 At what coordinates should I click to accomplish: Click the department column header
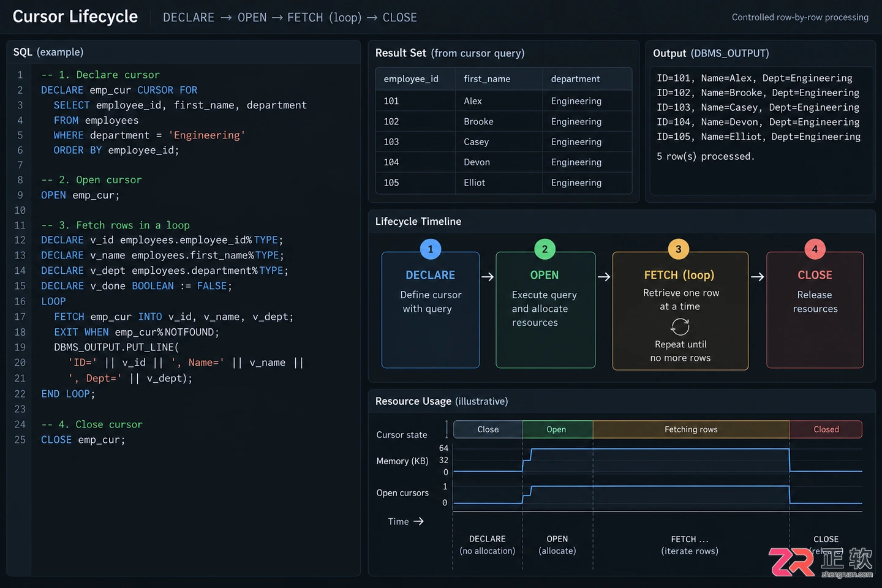pos(575,79)
